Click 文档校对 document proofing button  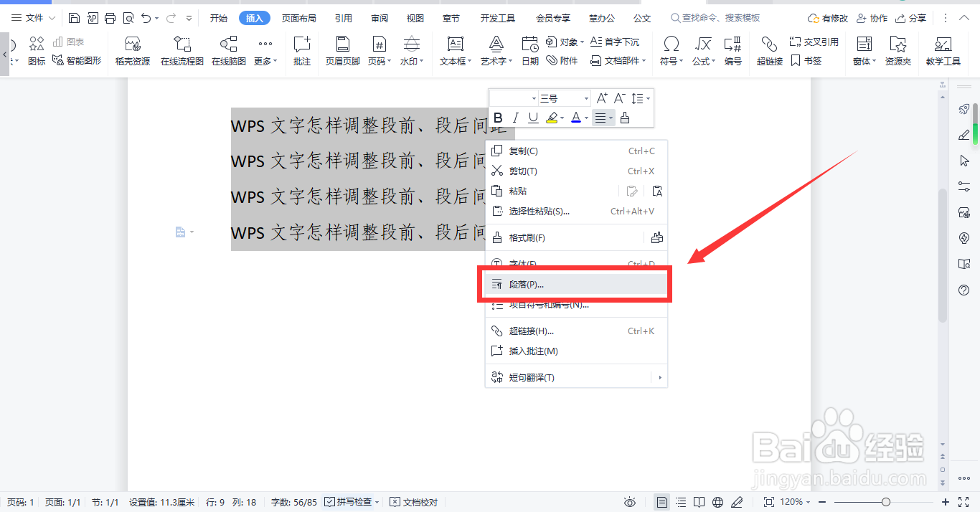click(413, 502)
